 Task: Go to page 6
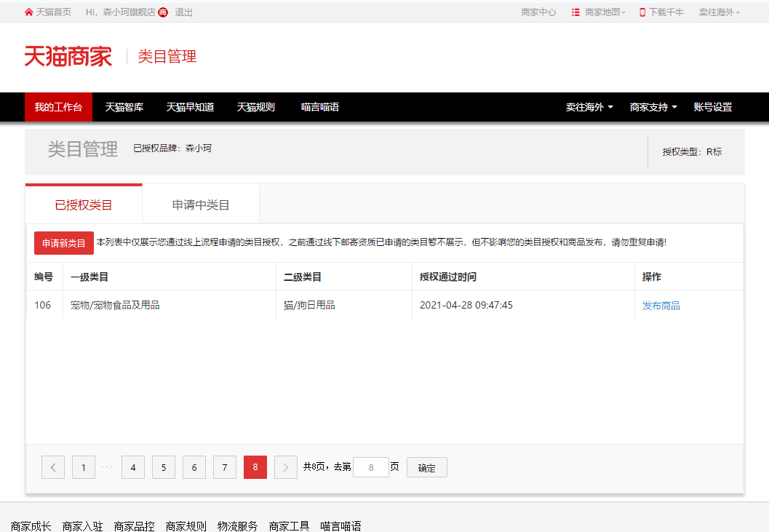pos(194,467)
